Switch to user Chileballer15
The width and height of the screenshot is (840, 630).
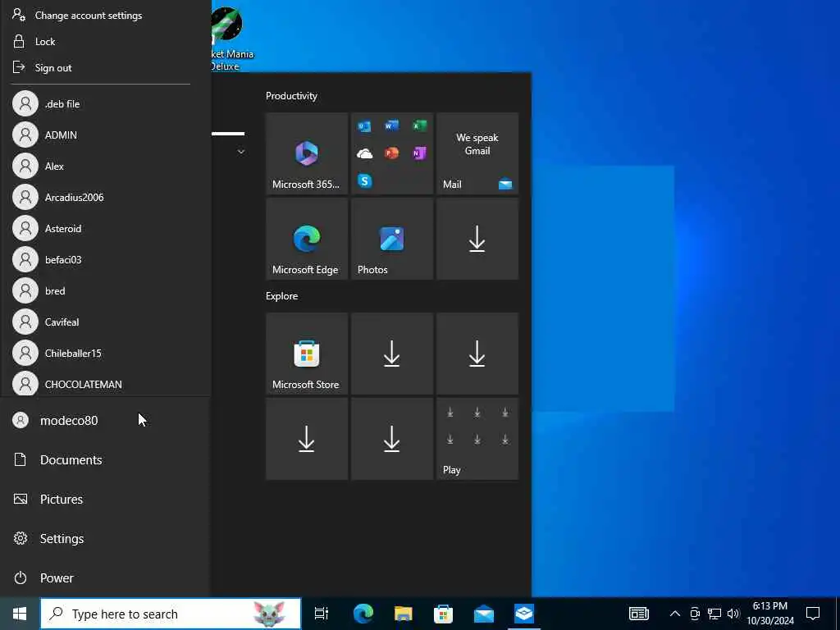[106, 353]
